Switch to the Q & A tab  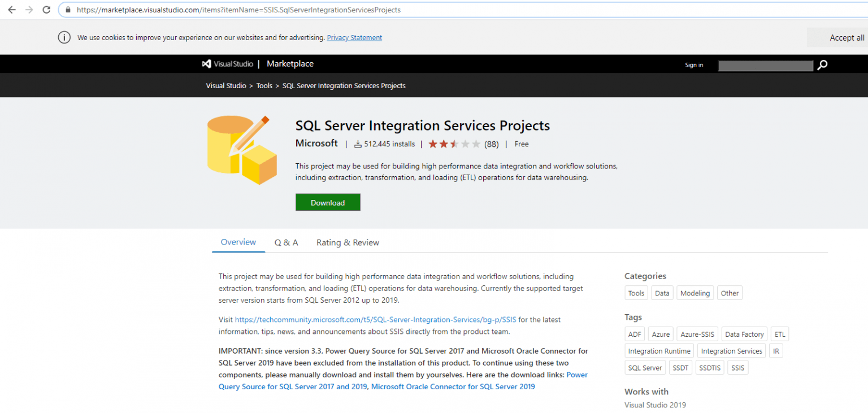pos(286,242)
